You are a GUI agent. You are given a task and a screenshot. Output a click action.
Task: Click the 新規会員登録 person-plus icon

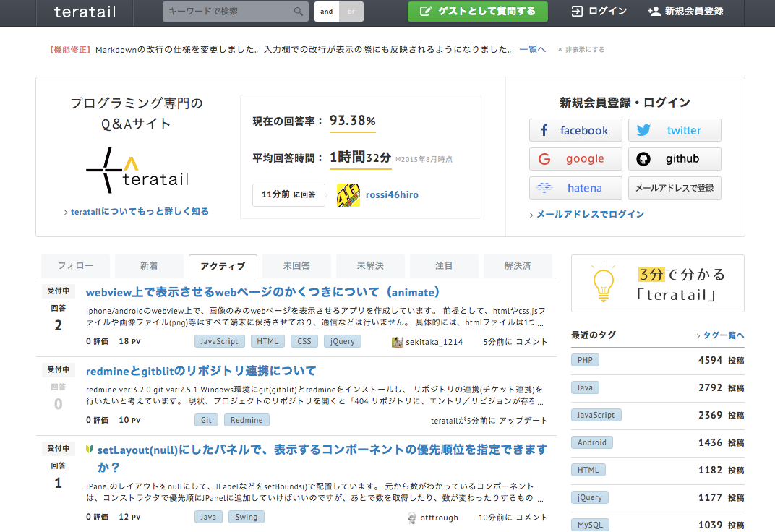point(654,12)
